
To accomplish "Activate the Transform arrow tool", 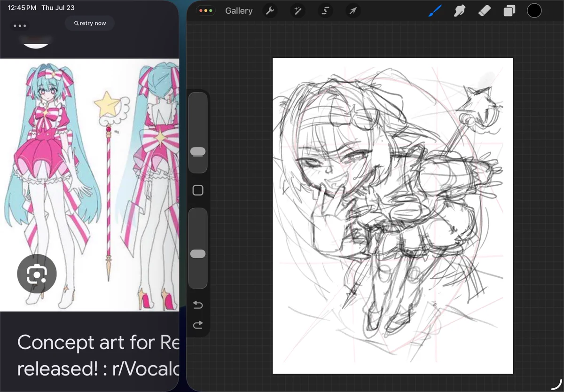I will pos(352,10).
